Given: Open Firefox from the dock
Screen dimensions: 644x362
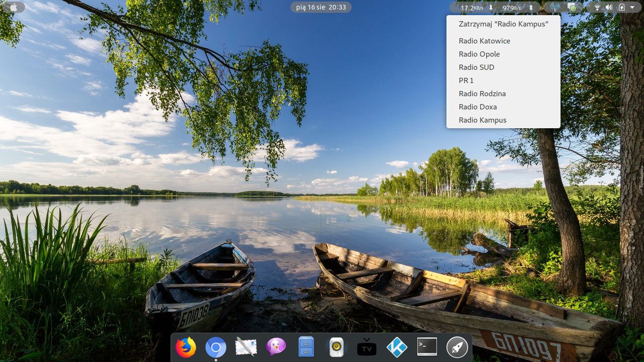Looking at the screenshot, I should point(186,347).
